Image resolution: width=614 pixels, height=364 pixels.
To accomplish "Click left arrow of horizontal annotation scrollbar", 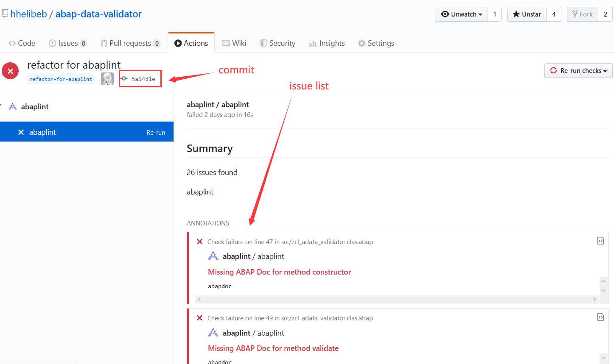I will [x=199, y=299].
